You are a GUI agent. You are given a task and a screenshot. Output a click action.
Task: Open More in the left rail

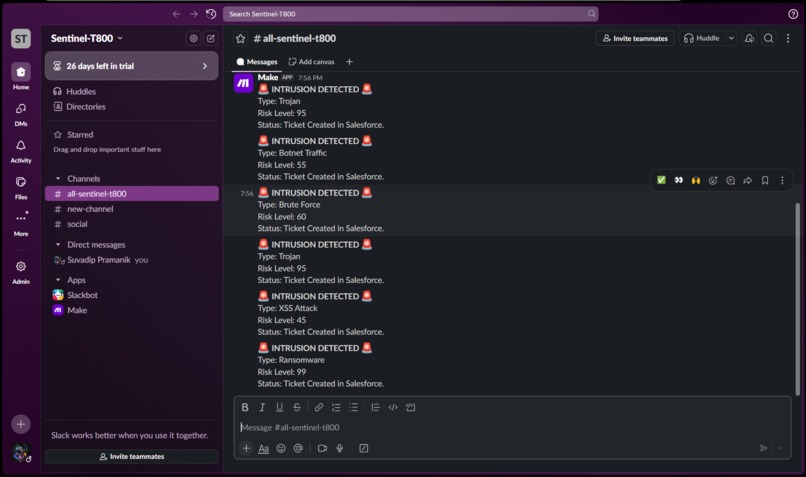(x=21, y=224)
